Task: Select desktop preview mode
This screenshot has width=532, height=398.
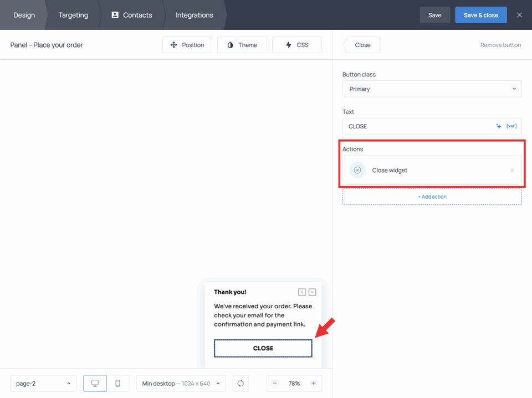Action: (95, 383)
